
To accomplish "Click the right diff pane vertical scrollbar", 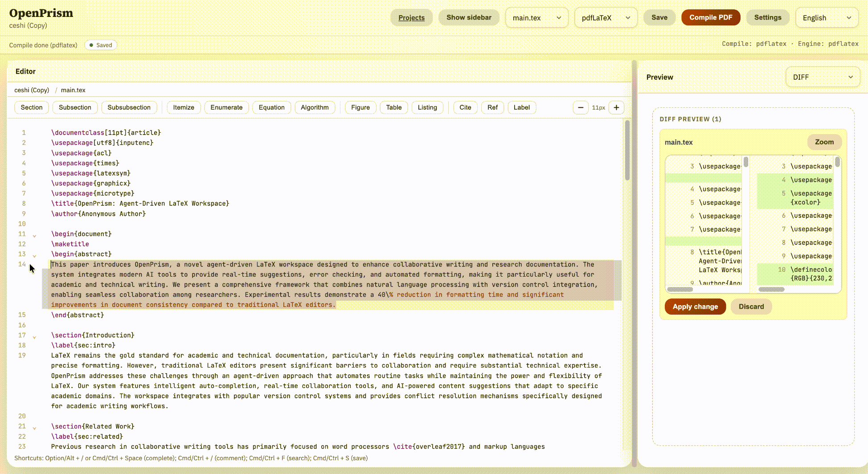I will click(x=837, y=162).
